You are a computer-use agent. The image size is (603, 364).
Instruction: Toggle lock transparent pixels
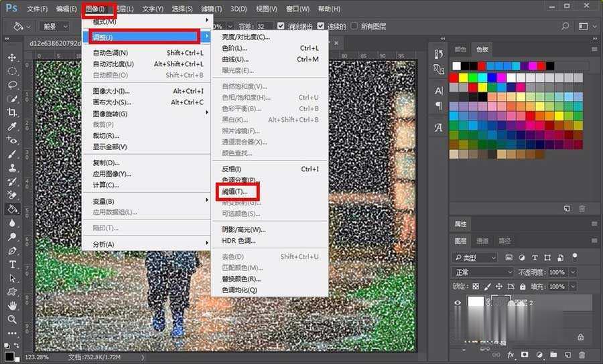click(476, 286)
